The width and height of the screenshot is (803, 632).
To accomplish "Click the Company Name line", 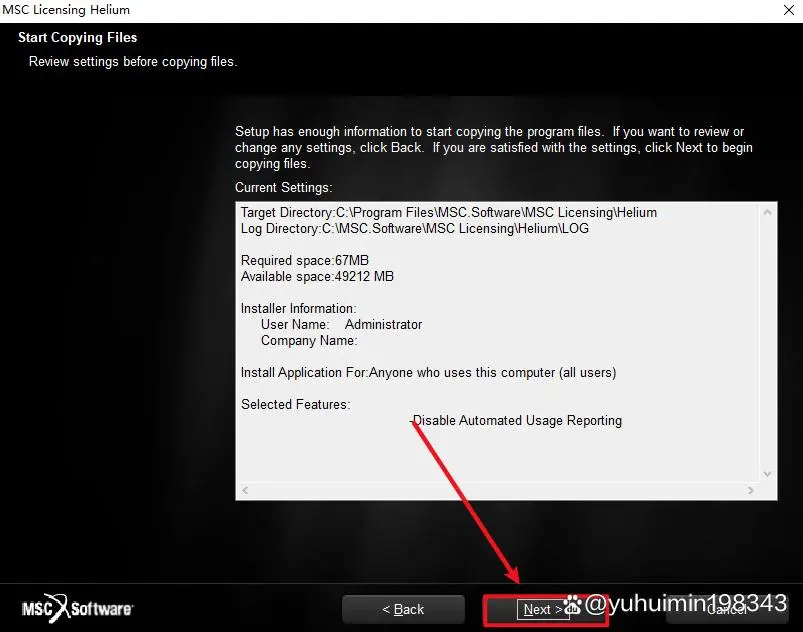I will coord(309,341).
